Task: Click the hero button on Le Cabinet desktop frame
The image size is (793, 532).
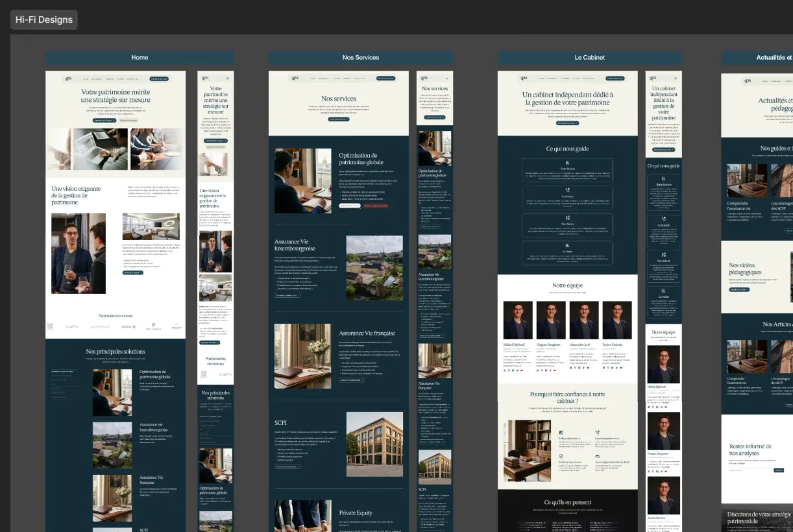Action: click(568, 123)
